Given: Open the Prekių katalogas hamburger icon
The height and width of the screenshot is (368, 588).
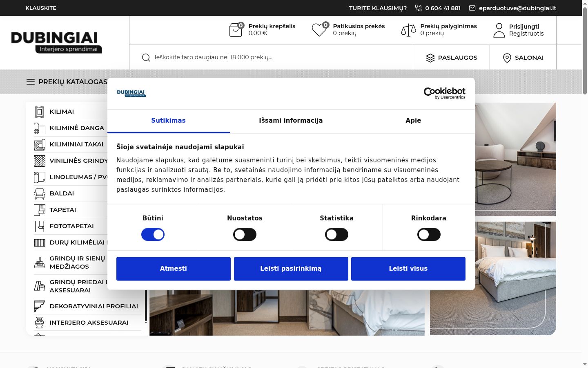Looking at the screenshot, I should tap(31, 82).
